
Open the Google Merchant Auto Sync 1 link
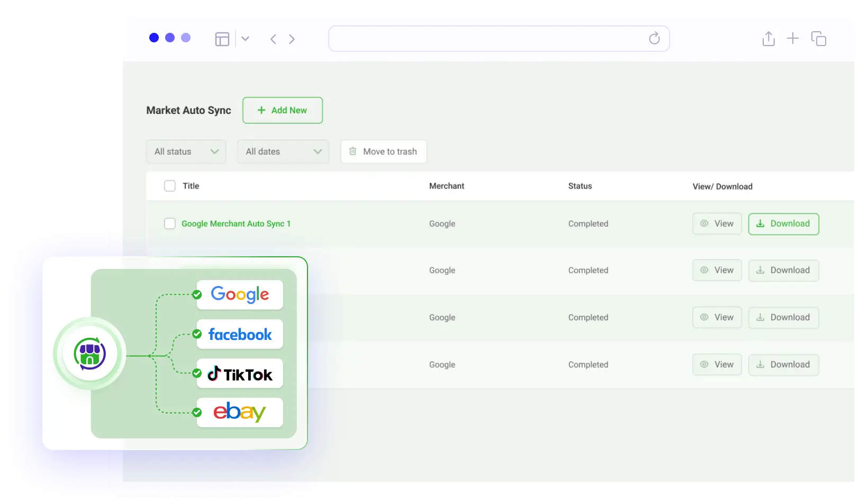[236, 224]
